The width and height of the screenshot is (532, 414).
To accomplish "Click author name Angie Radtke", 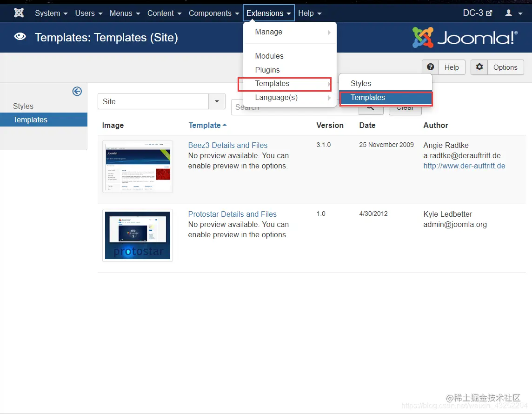I will click(446, 145).
